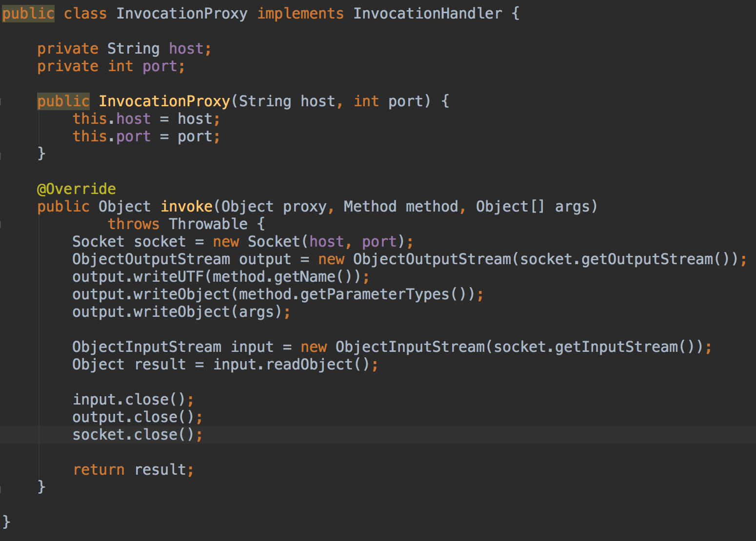The width and height of the screenshot is (756, 541).
Task: Click the 'class' keyword
Action: click(x=85, y=14)
